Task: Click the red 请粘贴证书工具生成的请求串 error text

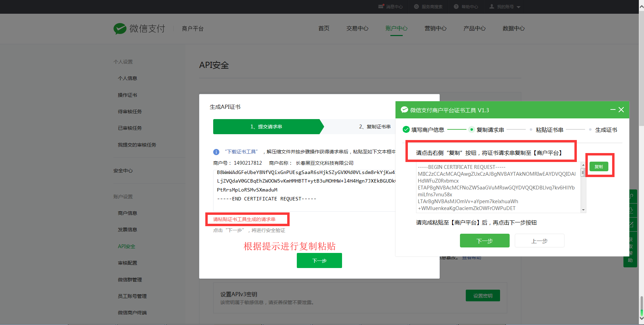Action: pos(244,219)
